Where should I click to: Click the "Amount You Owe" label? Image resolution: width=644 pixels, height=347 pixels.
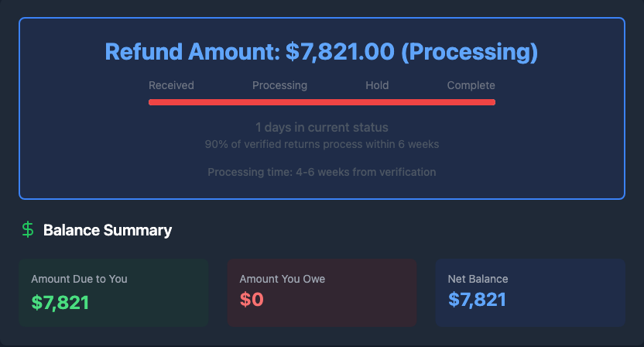tap(283, 279)
